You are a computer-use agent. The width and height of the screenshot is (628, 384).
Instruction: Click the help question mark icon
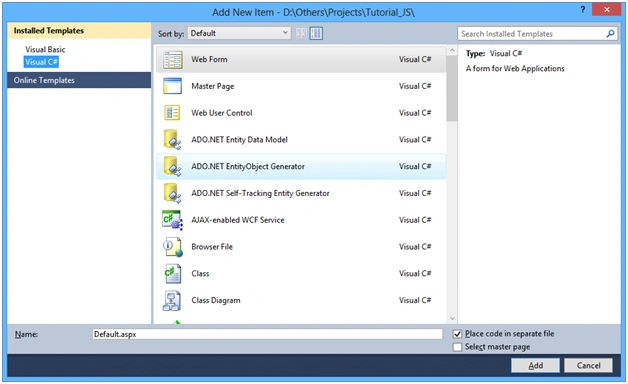coord(583,9)
